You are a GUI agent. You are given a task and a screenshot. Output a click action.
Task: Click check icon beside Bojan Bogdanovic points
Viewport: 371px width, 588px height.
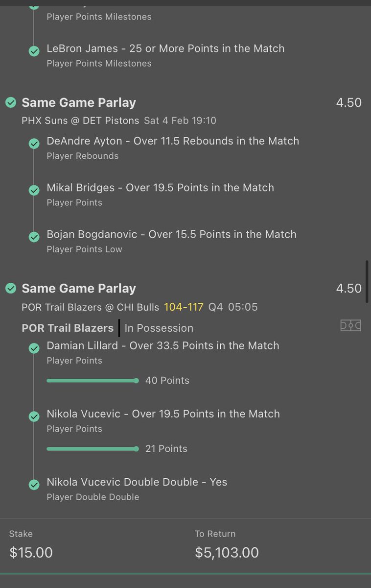[x=34, y=236]
